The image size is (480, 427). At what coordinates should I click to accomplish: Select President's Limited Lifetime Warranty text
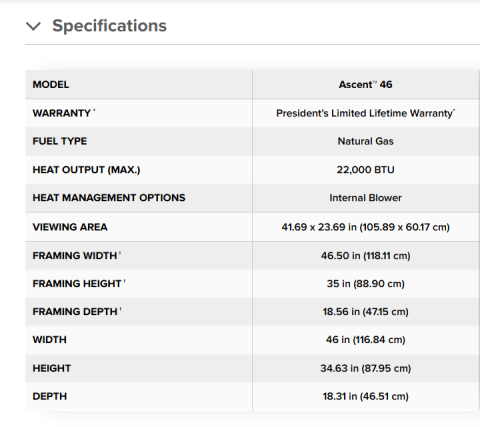[x=366, y=113]
